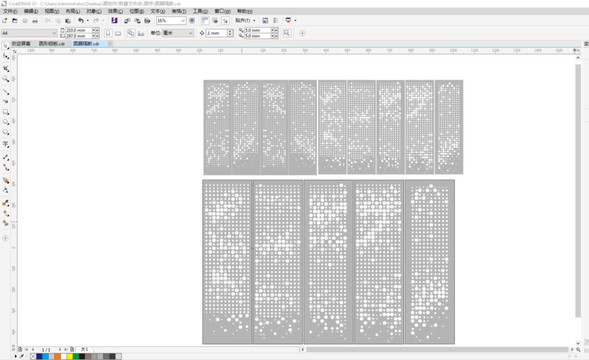Switch to the Welcome Screen tab
The height and width of the screenshot is (360, 589).
(21, 44)
